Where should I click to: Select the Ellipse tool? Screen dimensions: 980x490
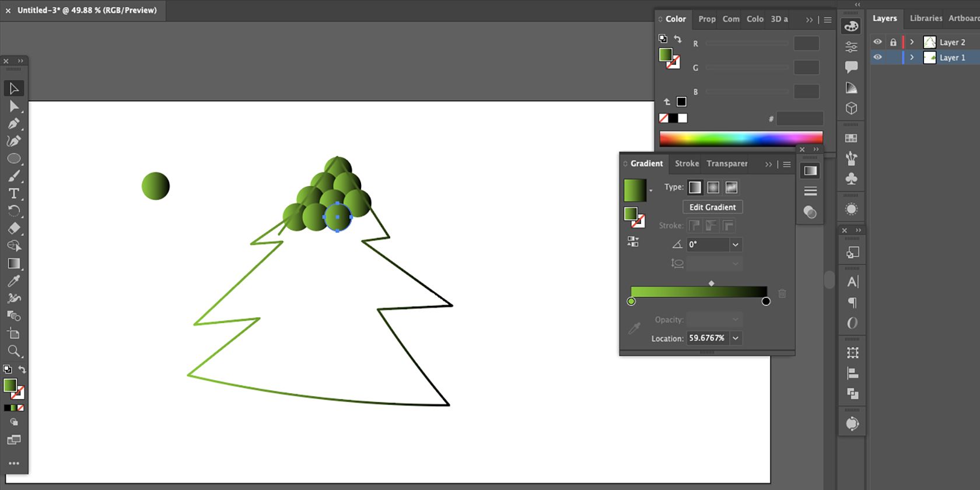pos(14,159)
